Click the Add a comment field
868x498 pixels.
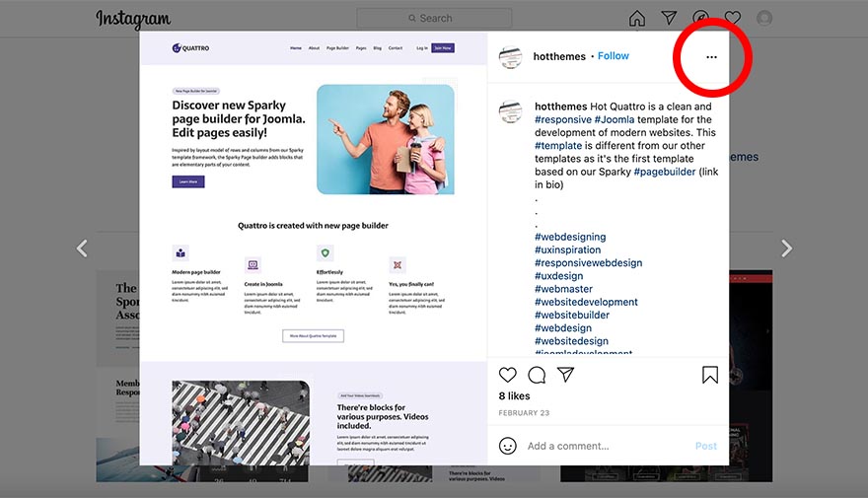tap(607, 446)
